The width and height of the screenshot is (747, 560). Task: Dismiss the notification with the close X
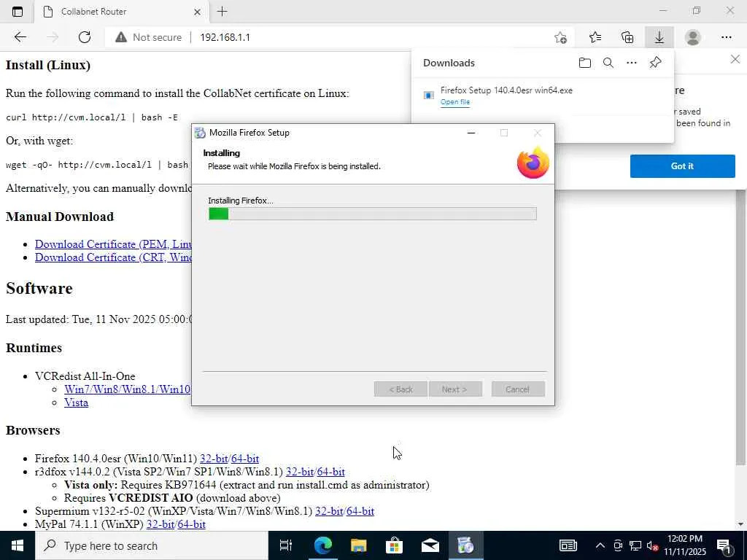pyautogui.click(x=735, y=59)
